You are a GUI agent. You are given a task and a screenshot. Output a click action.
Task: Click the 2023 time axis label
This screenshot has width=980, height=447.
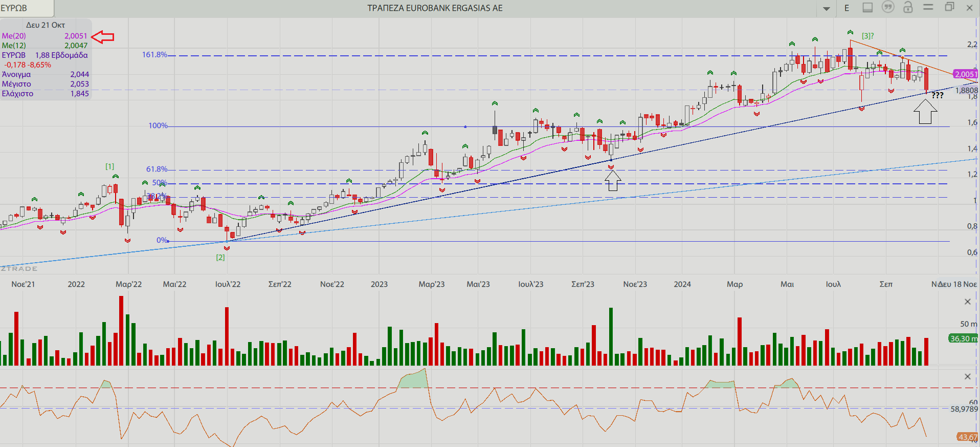pyautogui.click(x=379, y=284)
